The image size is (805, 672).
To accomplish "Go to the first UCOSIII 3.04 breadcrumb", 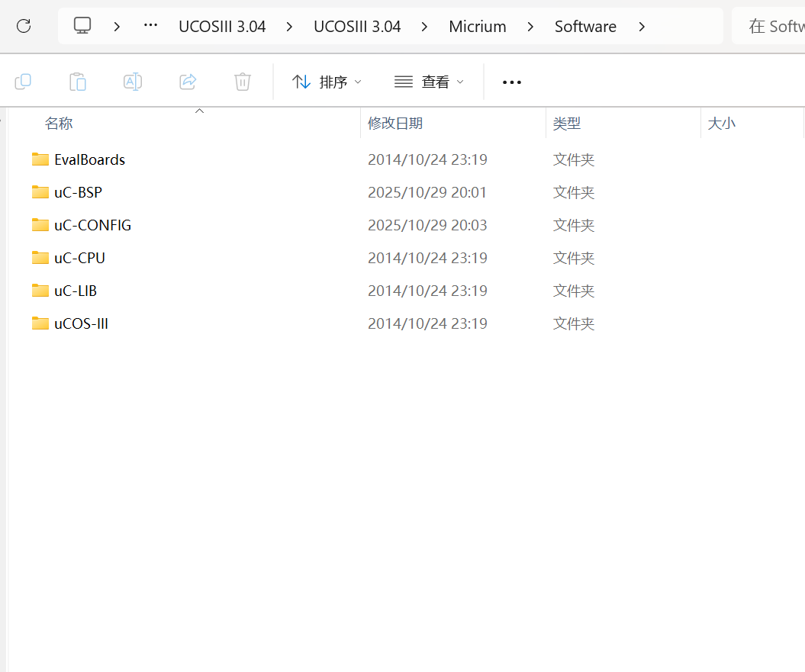I will 222,26.
